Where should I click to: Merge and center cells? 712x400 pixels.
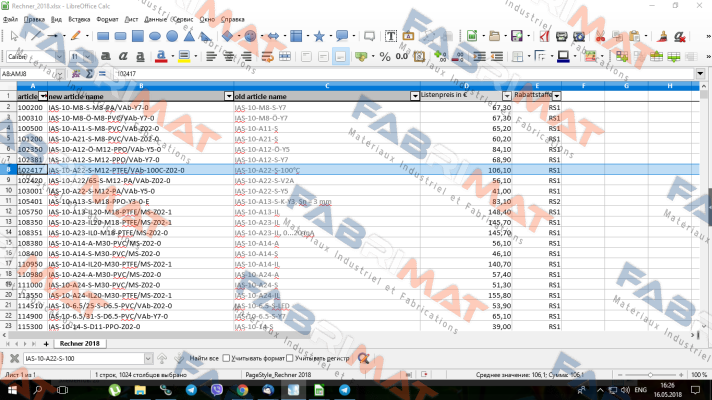[285, 56]
